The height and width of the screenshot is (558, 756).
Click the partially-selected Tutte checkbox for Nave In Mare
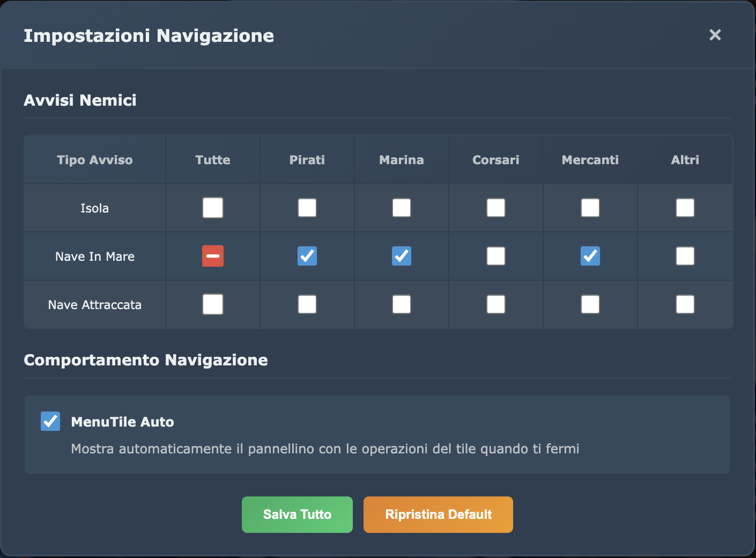[212, 256]
